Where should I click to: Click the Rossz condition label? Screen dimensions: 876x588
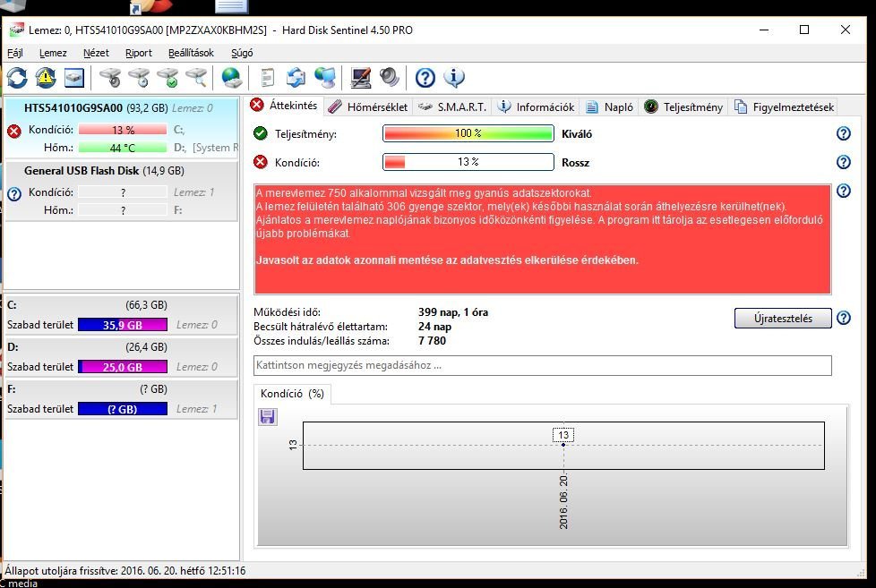(575, 163)
